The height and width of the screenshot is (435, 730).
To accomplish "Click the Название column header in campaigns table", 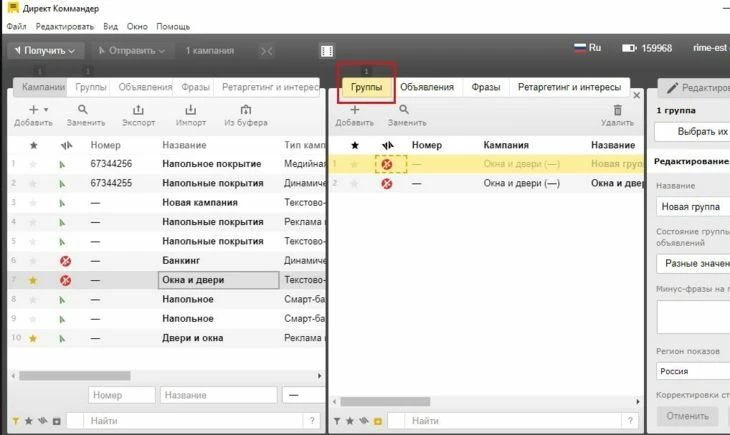I will (184, 145).
